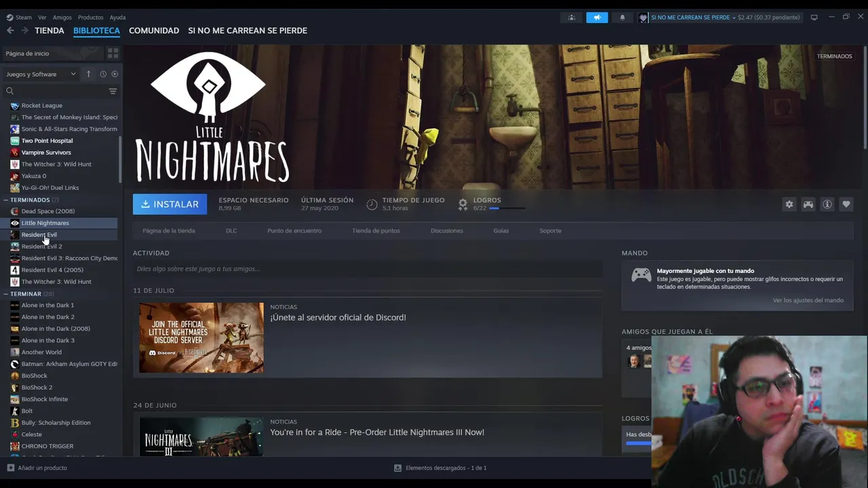Viewport: 868px width, 488px height.
Task: Click the ready-to-play filter icon
Action: pyautogui.click(x=115, y=74)
